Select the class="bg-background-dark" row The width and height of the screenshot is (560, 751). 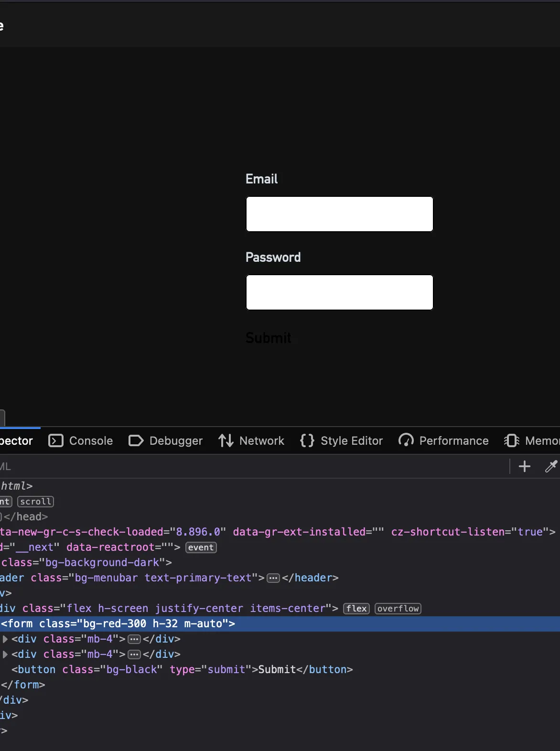tap(280, 562)
